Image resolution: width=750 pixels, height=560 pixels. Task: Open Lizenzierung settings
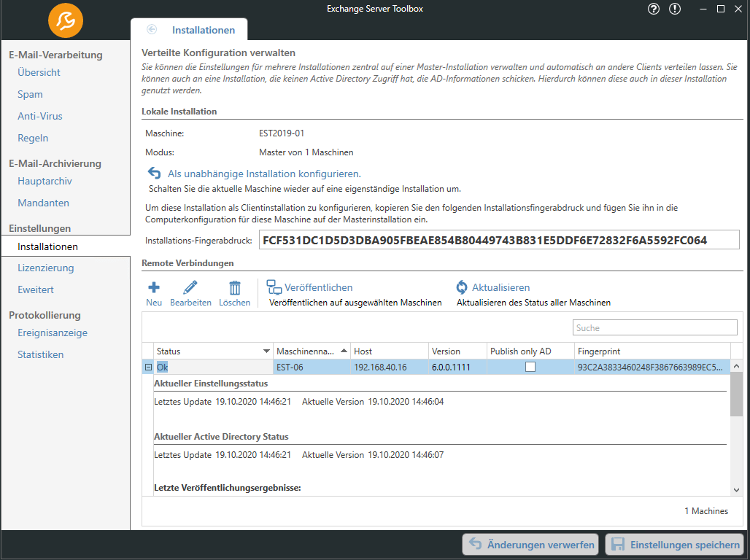tap(45, 268)
